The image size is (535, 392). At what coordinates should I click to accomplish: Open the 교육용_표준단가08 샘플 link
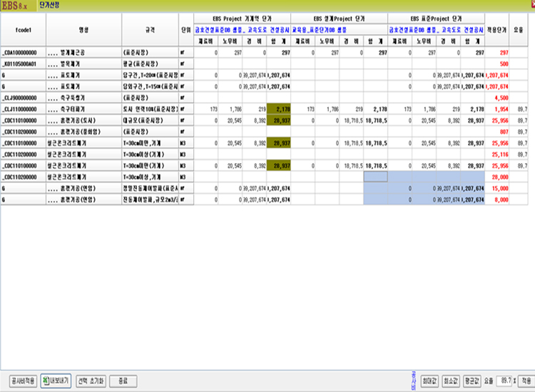tap(322, 31)
